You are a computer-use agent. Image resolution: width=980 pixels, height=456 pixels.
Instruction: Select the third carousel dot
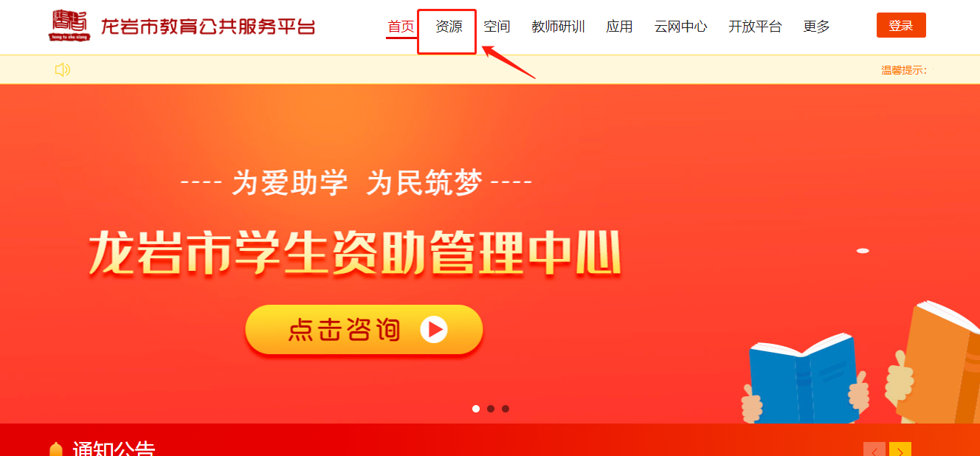(505, 409)
